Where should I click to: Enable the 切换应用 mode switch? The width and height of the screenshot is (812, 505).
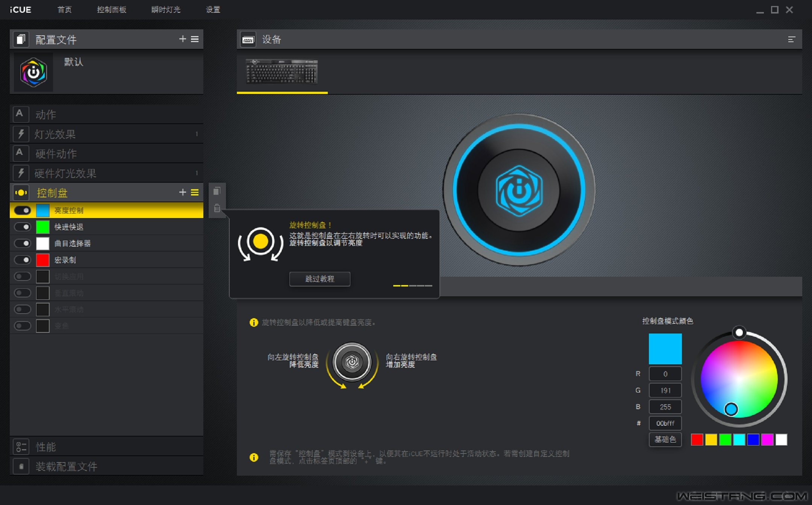23,276
